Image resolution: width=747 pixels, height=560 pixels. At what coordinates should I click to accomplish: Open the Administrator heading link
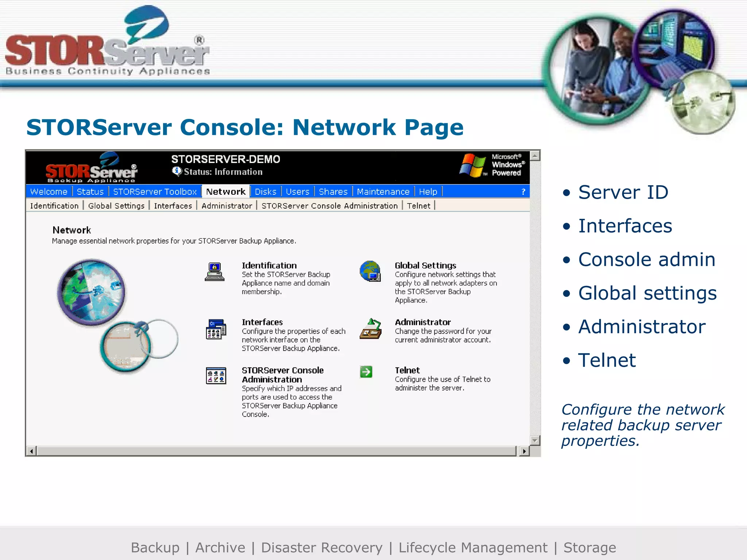coord(423,322)
